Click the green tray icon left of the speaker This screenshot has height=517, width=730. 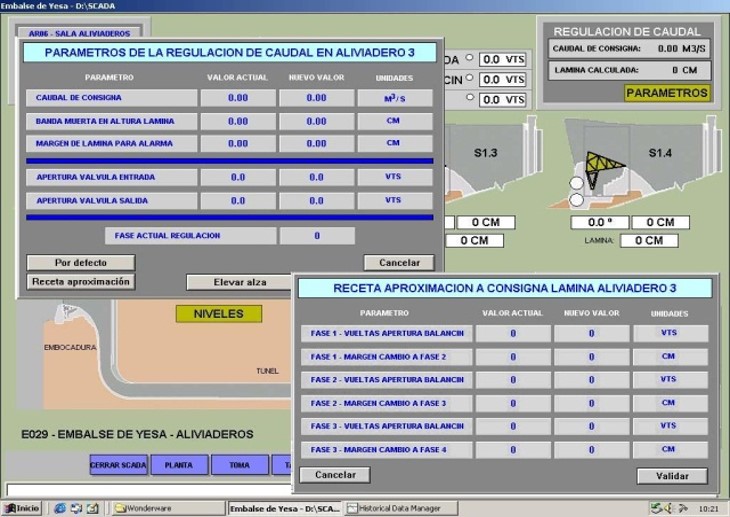pyautogui.click(x=656, y=508)
